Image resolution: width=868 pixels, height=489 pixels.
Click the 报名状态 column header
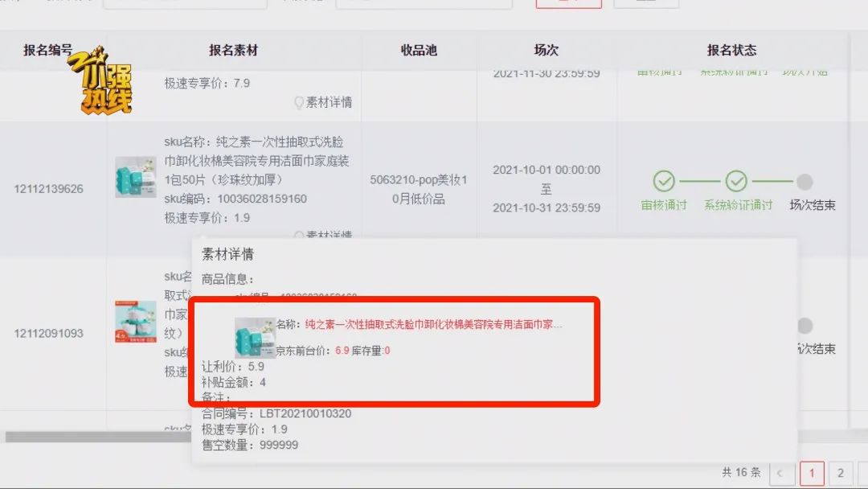731,51
